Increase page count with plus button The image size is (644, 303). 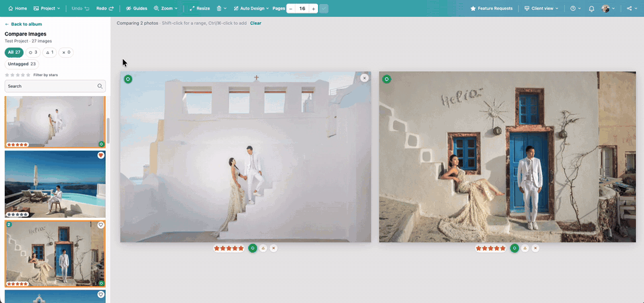(313, 9)
